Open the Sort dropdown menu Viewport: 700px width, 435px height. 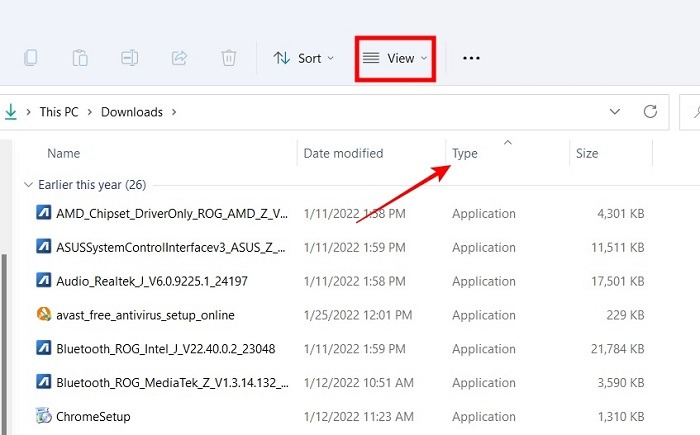pyautogui.click(x=304, y=58)
